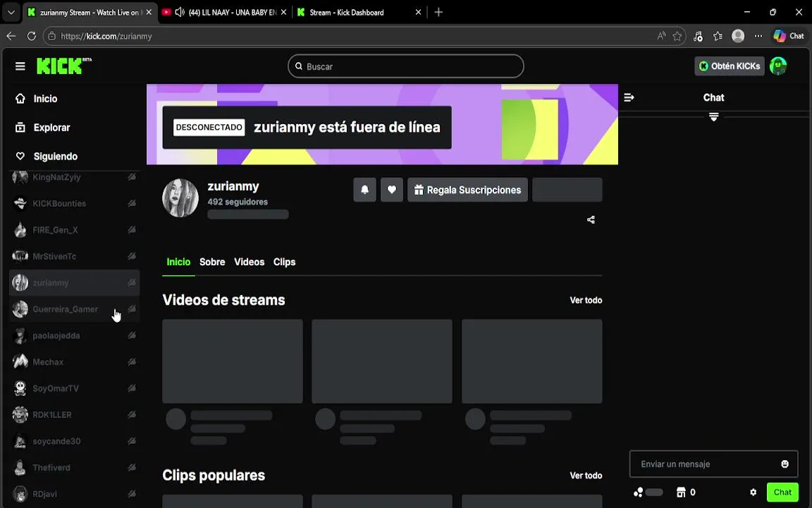The height and width of the screenshot is (508, 812).
Task: Click the share icon
Action: pos(591,220)
